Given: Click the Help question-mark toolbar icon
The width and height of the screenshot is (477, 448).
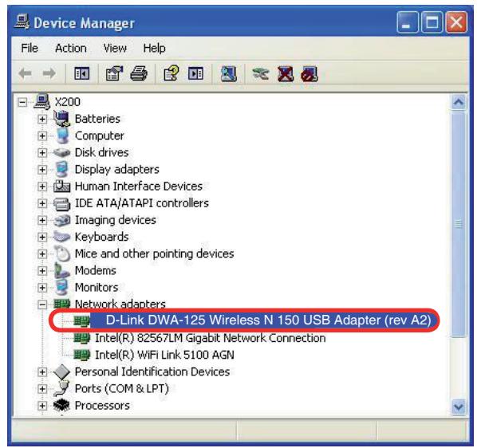Looking at the screenshot, I should click(171, 73).
